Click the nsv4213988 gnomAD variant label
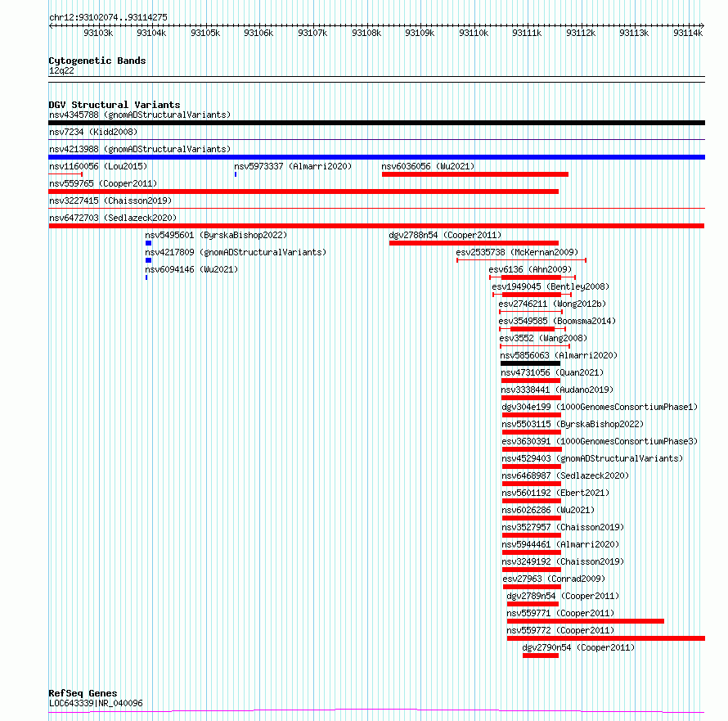This screenshot has height=721, width=728. click(140, 149)
